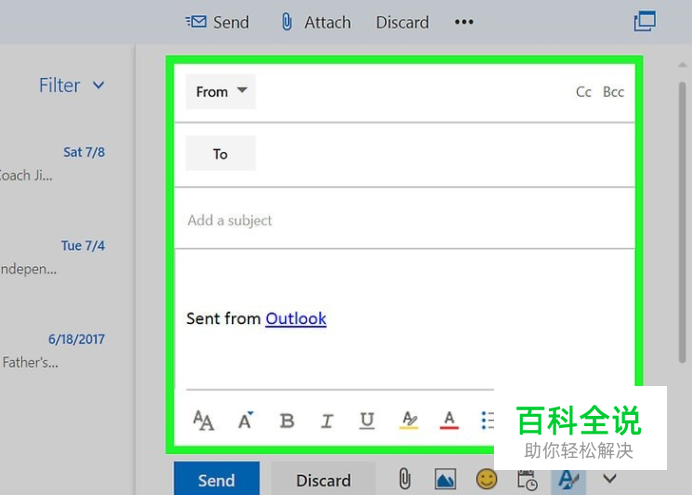Open the From address dropdown
Screen dimensions: 692x495
pos(221,91)
